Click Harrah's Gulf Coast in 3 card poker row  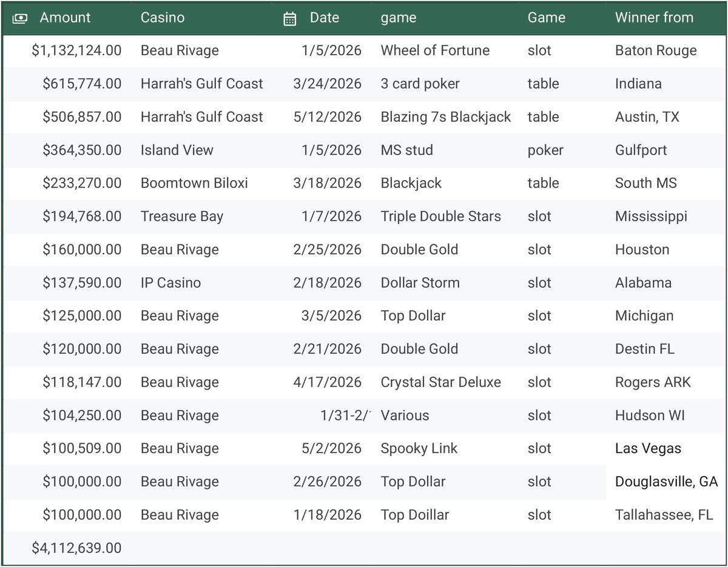point(202,84)
